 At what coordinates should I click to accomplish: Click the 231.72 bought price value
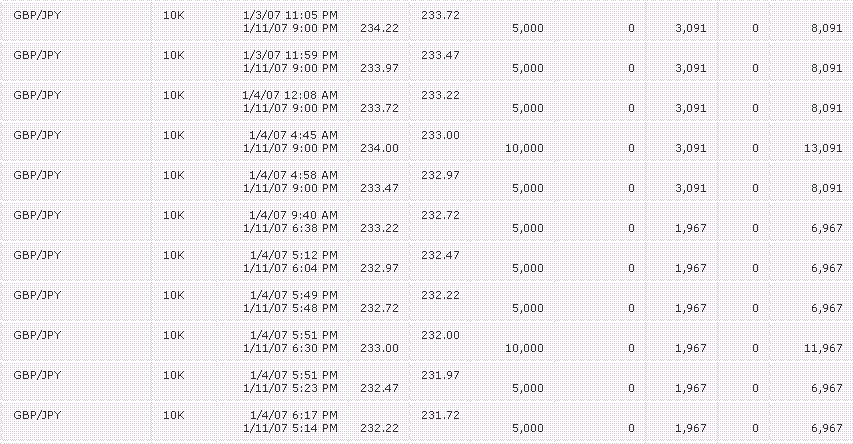(x=440, y=415)
